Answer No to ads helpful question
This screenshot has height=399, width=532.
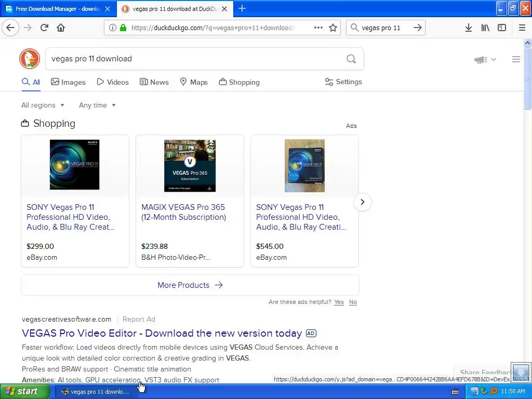click(353, 302)
